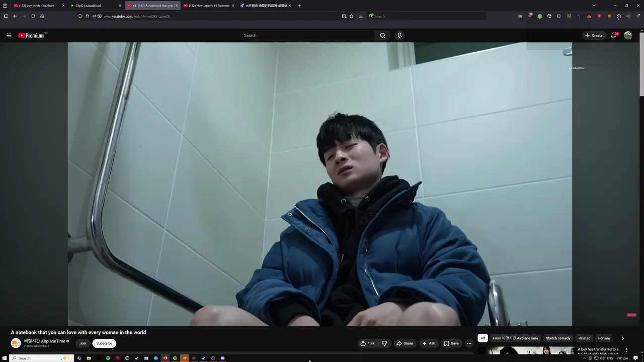Viewport: 644px width, 362px height.
Task: Join the AirplaneTime channel membership
Action: [x=83, y=343]
